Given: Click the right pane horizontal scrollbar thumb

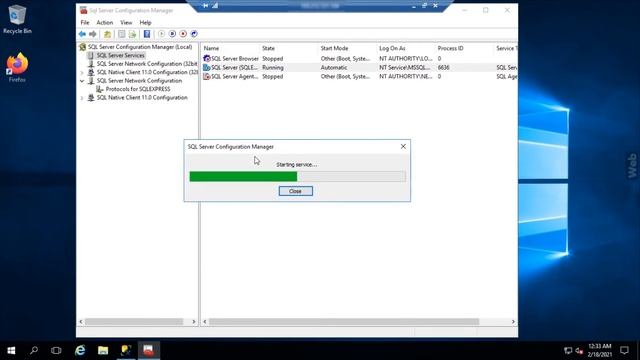Looking at the screenshot, I should pyautogui.click(x=344, y=322).
